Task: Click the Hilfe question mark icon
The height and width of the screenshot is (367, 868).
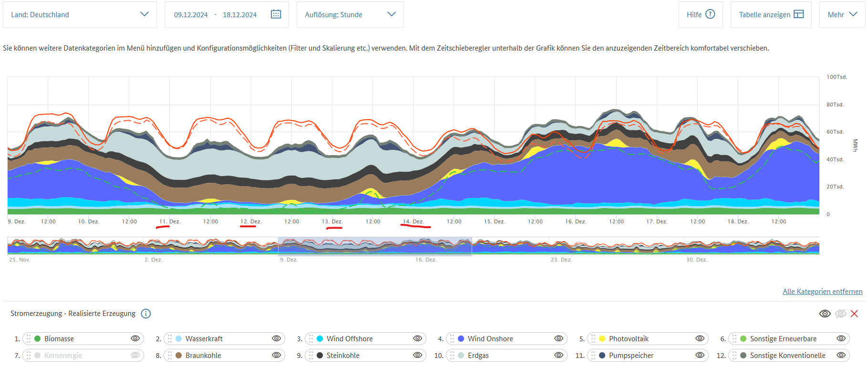Action: click(710, 14)
